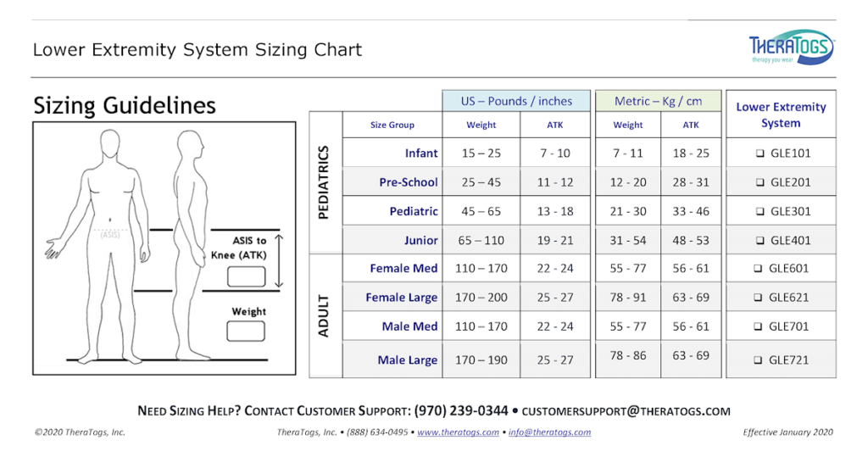The width and height of the screenshot is (868, 457).
Task: Click the Metric Kg / cm header
Action: [x=659, y=101]
